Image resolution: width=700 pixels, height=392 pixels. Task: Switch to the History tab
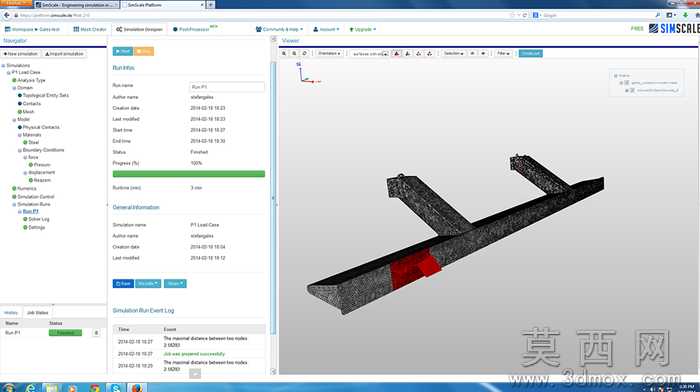11,313
